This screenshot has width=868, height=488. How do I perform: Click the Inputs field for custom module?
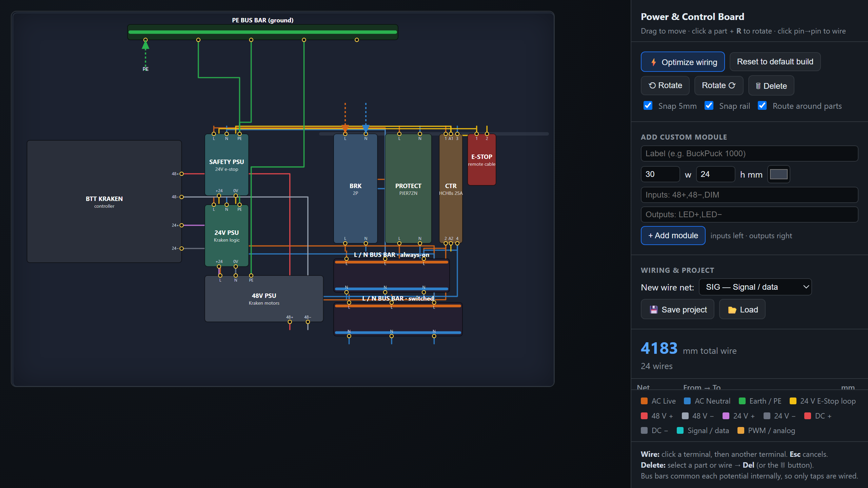click(749, 195)
